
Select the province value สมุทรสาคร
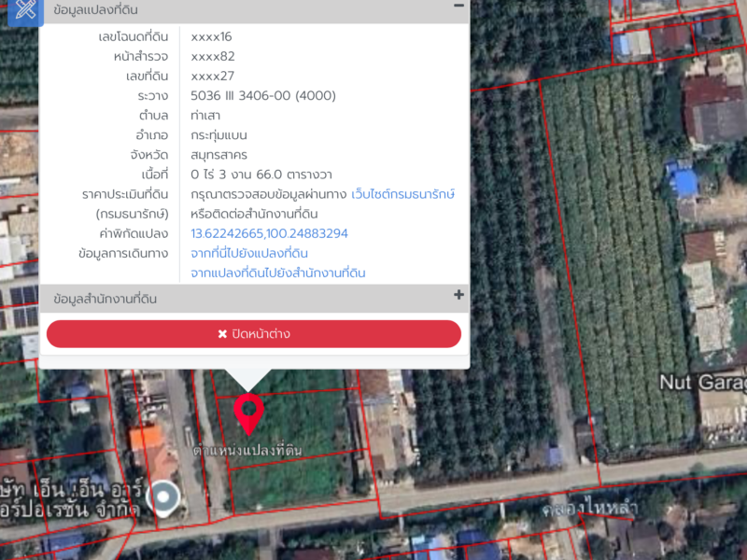pyautogui.click(x=218, y=155)
